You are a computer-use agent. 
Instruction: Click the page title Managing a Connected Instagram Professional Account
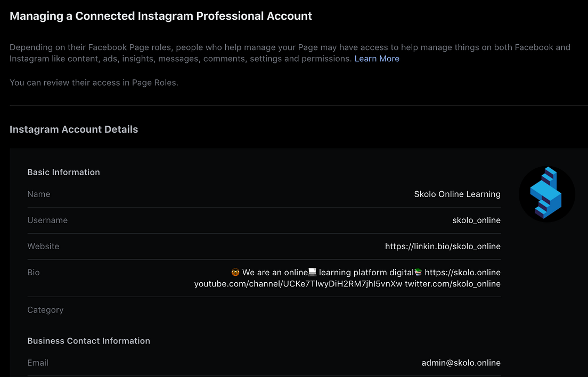161,16
